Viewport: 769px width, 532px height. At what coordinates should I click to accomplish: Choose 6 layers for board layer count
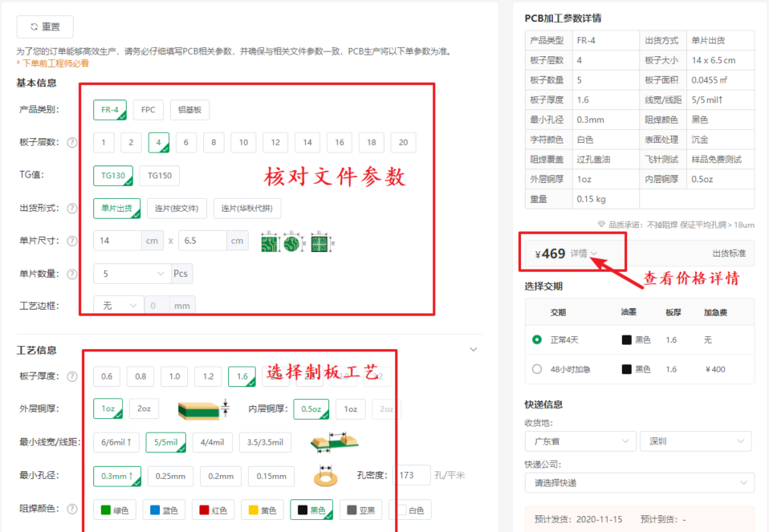[186, 143]
